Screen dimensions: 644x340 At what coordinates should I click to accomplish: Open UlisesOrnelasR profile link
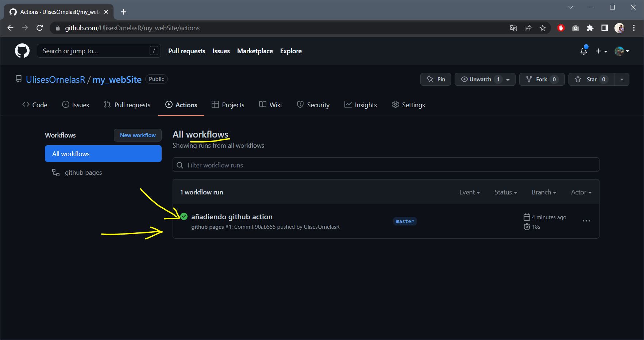click(55, 80)
